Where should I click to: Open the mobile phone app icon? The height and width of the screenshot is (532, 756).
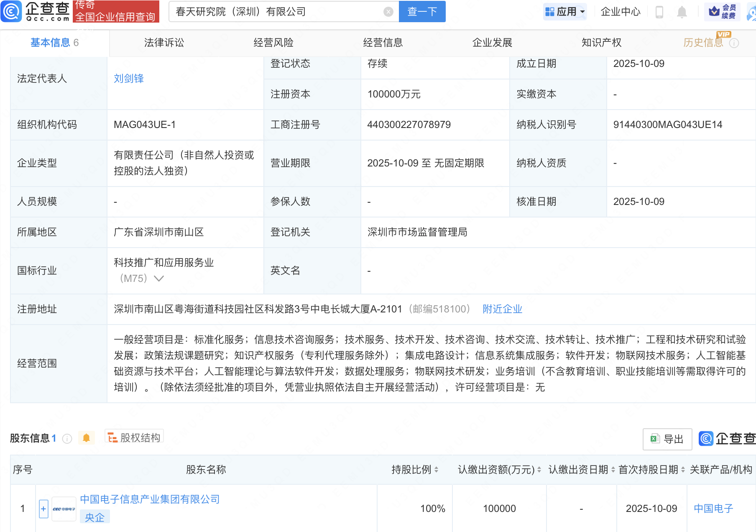click(x=659, y=12)
